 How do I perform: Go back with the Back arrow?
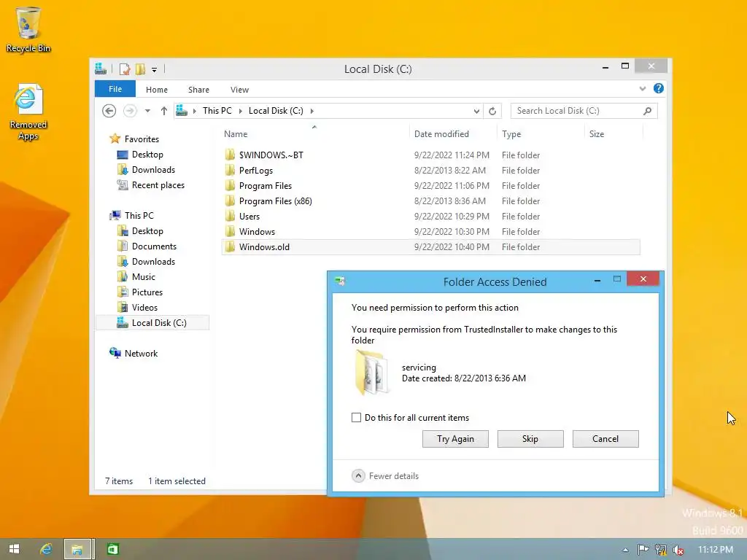(x=109, y=111)
